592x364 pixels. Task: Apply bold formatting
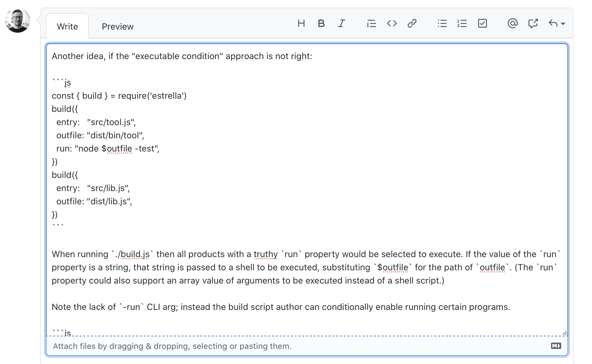coord(321,23)
